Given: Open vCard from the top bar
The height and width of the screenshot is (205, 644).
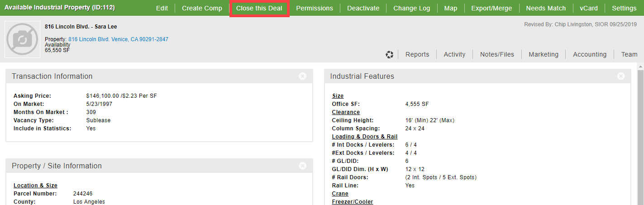Looking at the screenshot, I should pyautogui.click(x=588, y=8).
